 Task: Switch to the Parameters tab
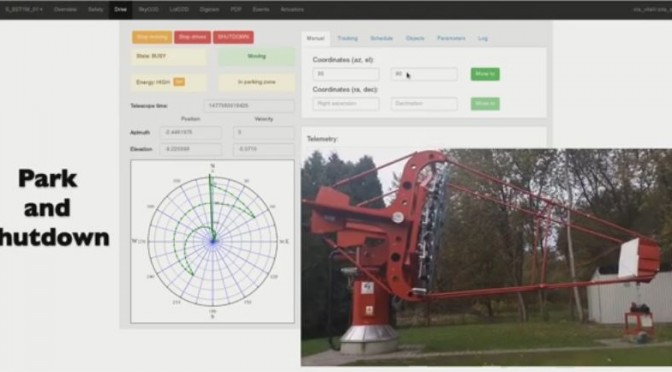pyautogui.click(x=451, y=38)
